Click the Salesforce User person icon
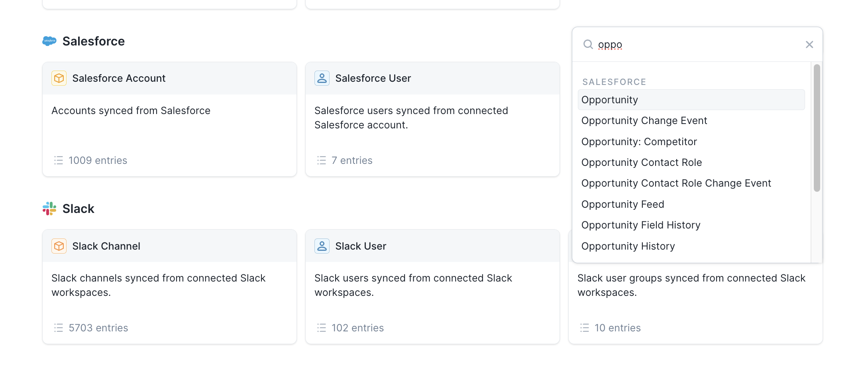The height and width of the screenshot is (382, 868). (322, 78)
